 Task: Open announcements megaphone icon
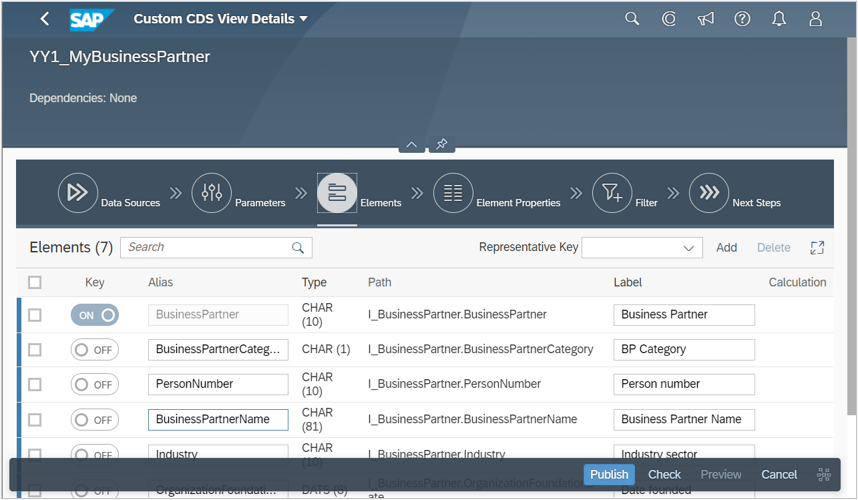(705, 19)
